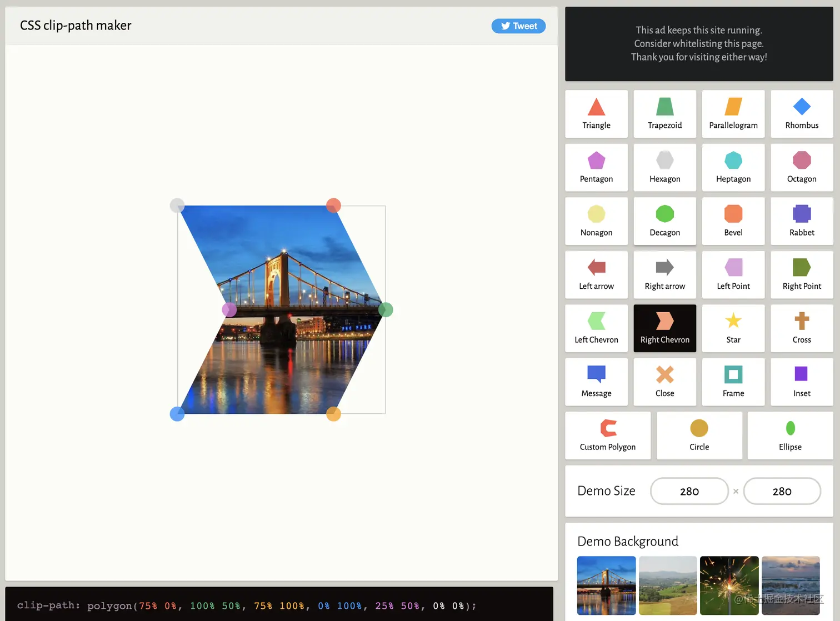Choose the ocean waves demo background
This screenshot has width=840, height=621.
(791, 585)
